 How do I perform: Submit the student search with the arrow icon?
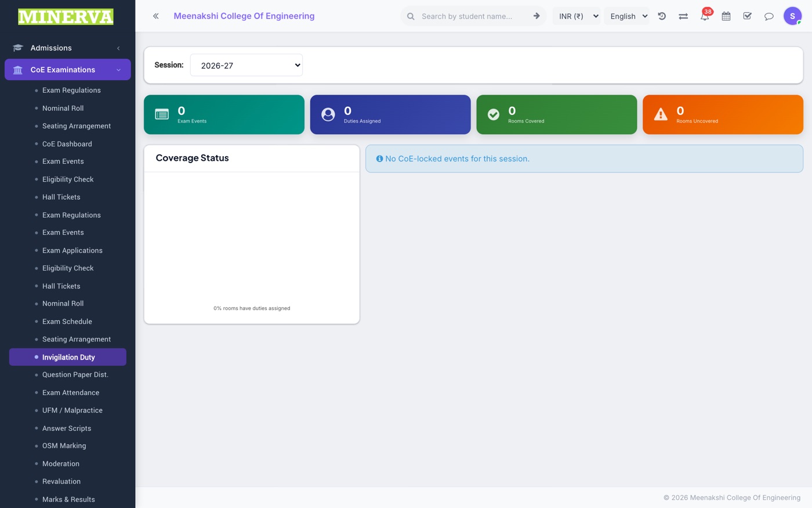[536, 16]
